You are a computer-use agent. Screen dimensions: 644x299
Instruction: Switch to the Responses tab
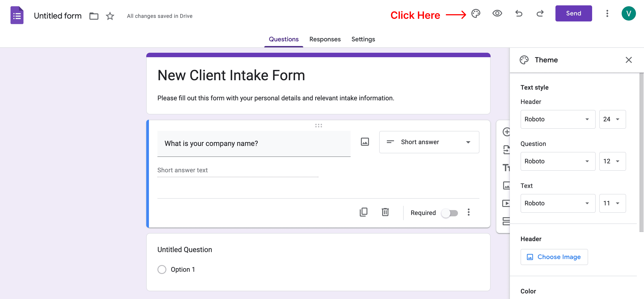coord(325,39)
